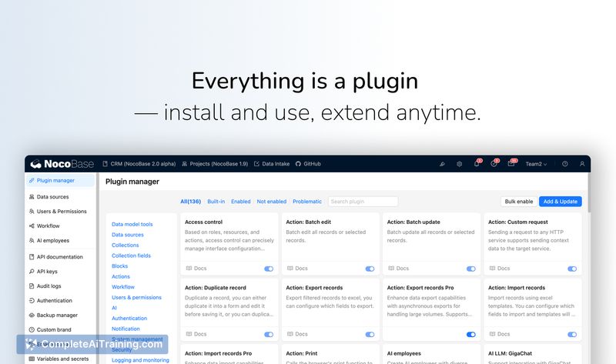Open the notifications bell icon
The image size is (616, 364).
tap(477, 164)
